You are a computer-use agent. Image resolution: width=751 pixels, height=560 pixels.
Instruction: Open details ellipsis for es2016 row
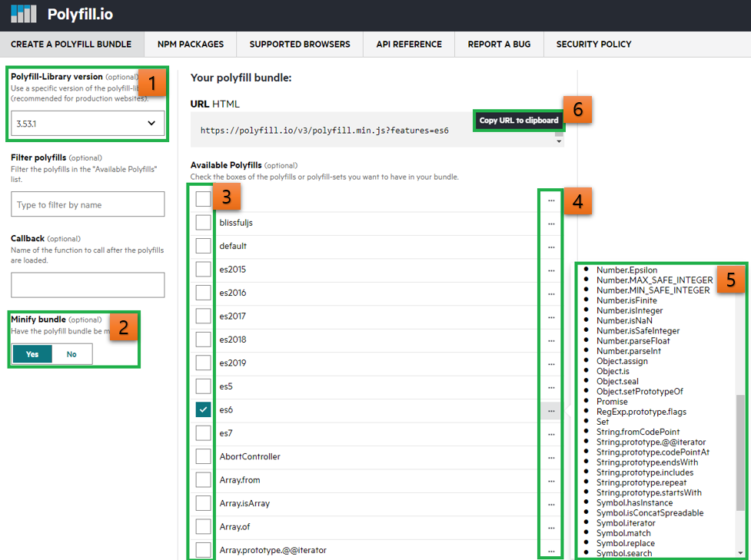coord(551,294)
